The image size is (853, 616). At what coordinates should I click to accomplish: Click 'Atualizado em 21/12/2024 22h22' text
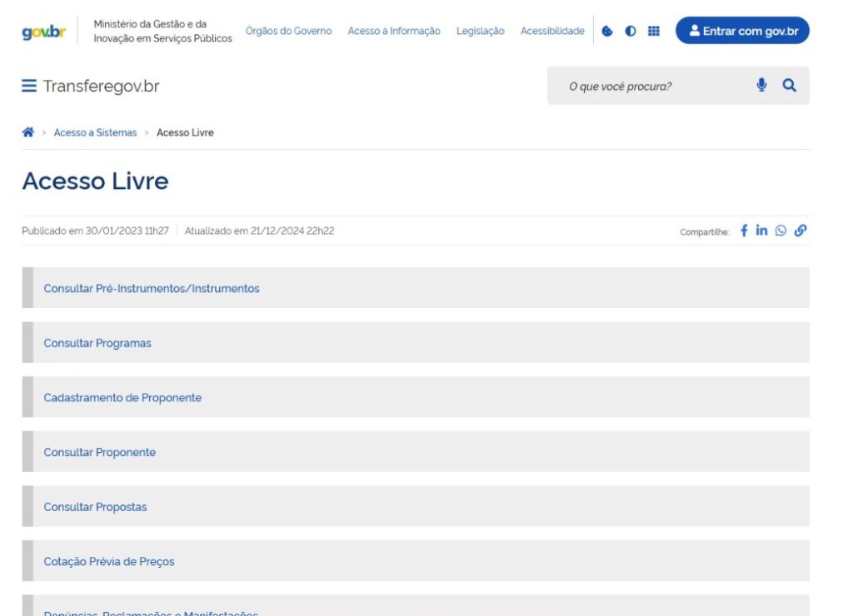[x=260, y=231]
